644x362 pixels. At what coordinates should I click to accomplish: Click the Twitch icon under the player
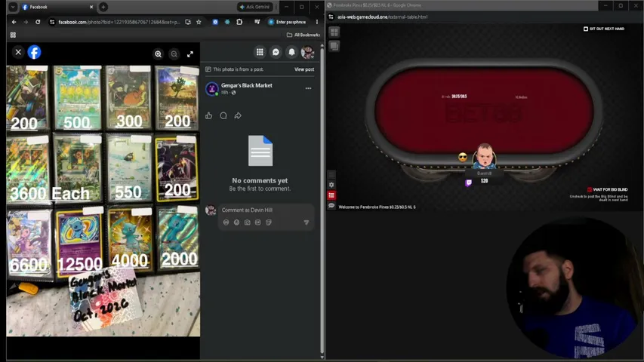click(x=469, y=183)
